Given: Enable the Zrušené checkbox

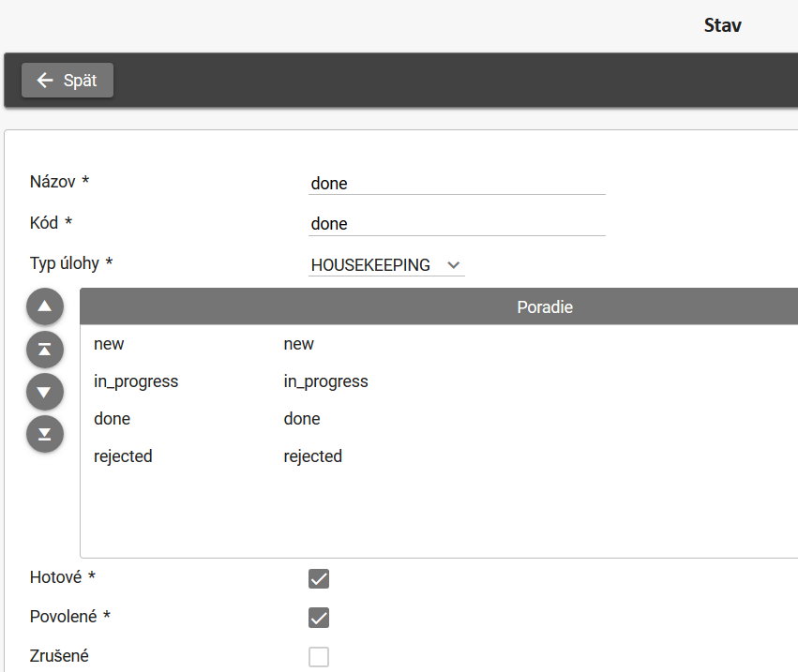Looking at the screenshot, I should coord(319,657).
